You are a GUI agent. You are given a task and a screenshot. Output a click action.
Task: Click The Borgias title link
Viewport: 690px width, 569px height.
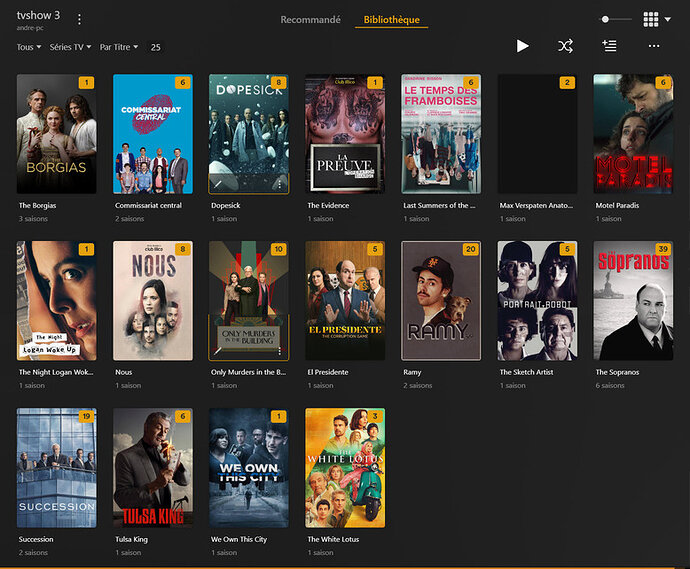pos(37,206)
